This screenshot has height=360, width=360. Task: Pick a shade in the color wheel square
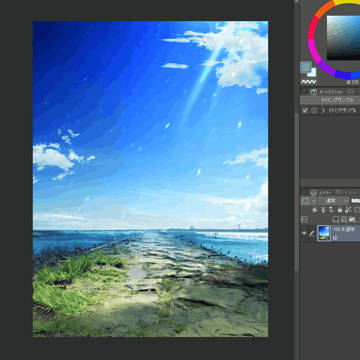(343, 38)
